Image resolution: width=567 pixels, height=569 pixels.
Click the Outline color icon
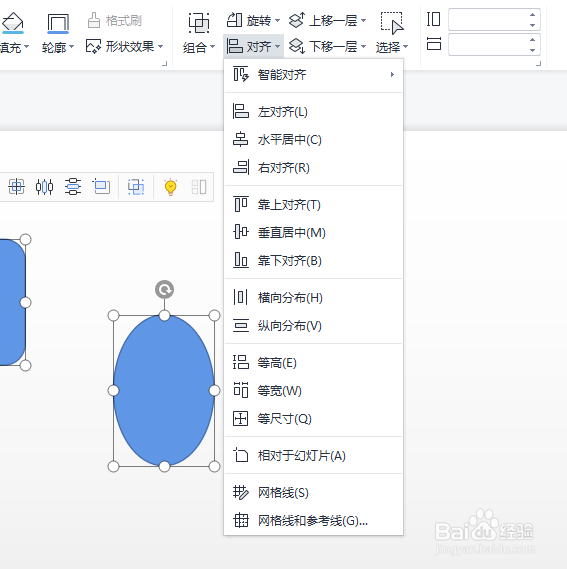pos(58,23)
